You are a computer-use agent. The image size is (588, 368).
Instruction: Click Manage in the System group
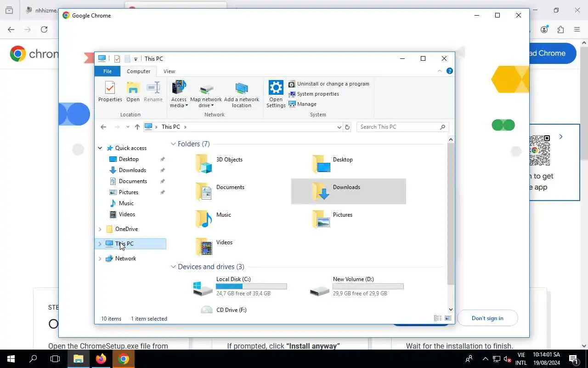point(303,104)
